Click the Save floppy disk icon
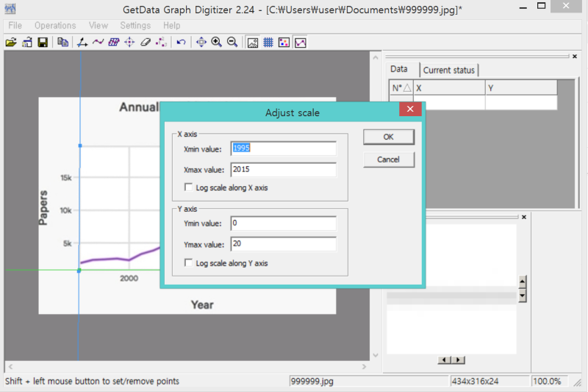588x392 pixels. click(x=43, y=43)
